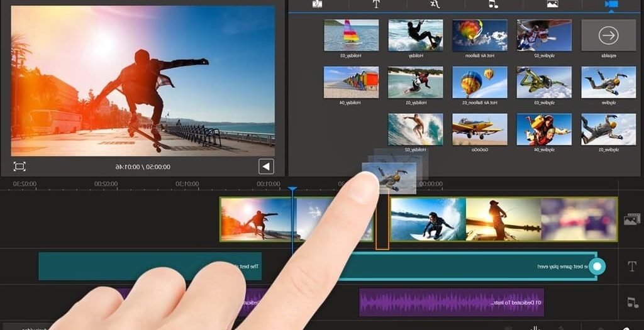Click the round trim handle on title clip
The image size is (644, 330).
click(597, 267)
